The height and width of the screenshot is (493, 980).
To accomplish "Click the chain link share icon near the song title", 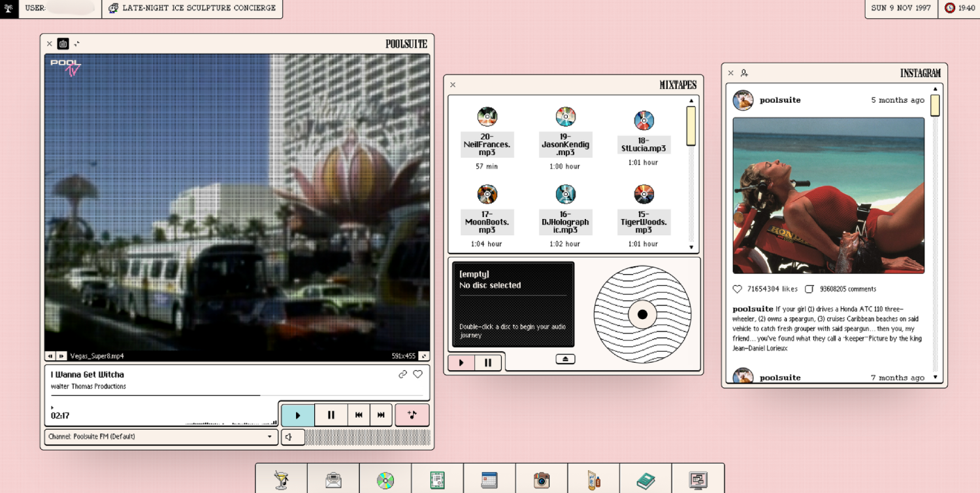I will (x=404, y=374).
